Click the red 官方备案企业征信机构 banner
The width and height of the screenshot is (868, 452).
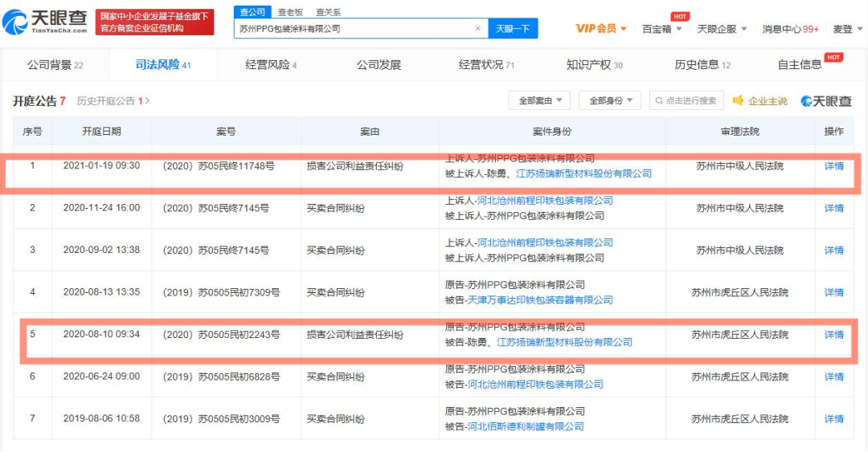[154, 22]
